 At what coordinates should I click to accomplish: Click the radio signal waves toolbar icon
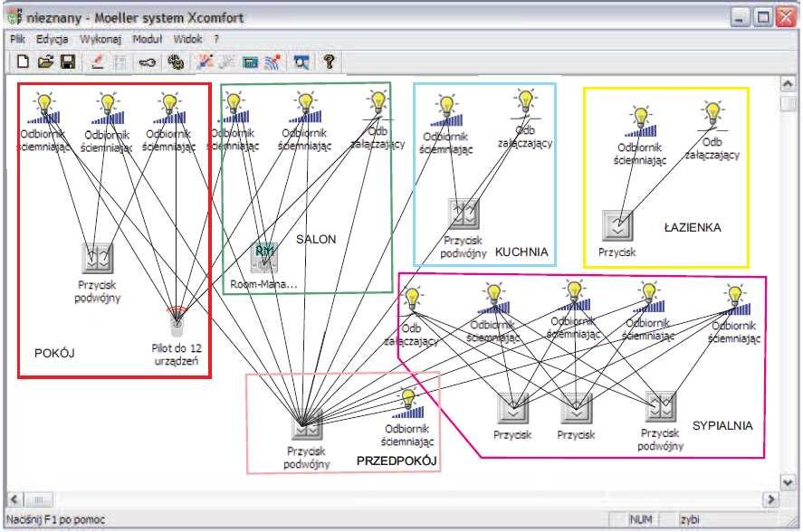[273, 62]
